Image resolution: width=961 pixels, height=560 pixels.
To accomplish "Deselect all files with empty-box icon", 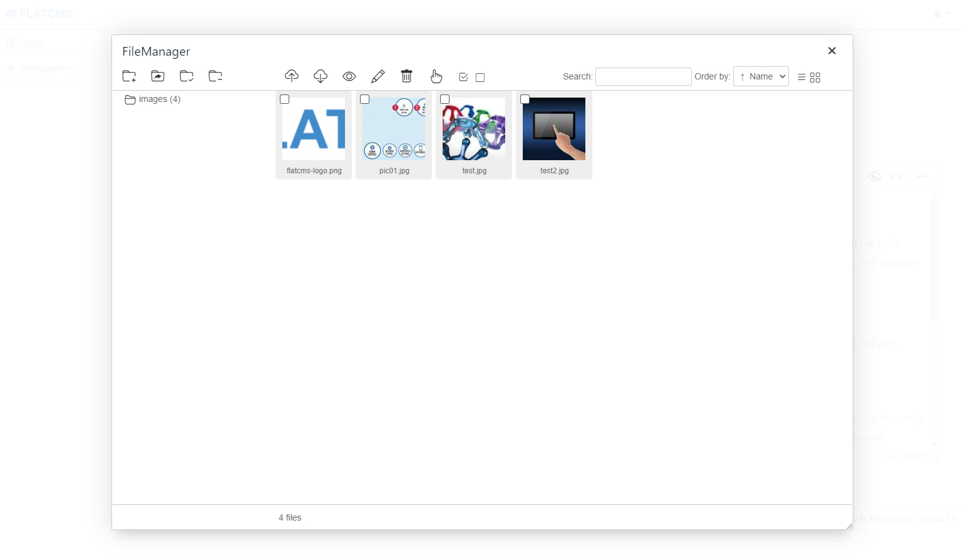I will click(480, 78).
